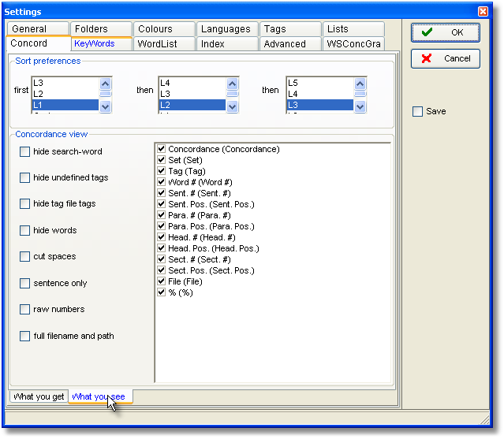Image resolution: width=504 pixels, height=439 pixels.
Task: Open the Lists tab
Action: point(353,29)
